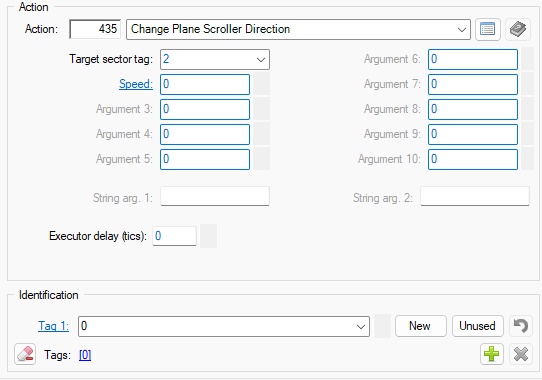Screen dimensions: 542x380
Task: Open the Speed link label
Action: point(136,84)
